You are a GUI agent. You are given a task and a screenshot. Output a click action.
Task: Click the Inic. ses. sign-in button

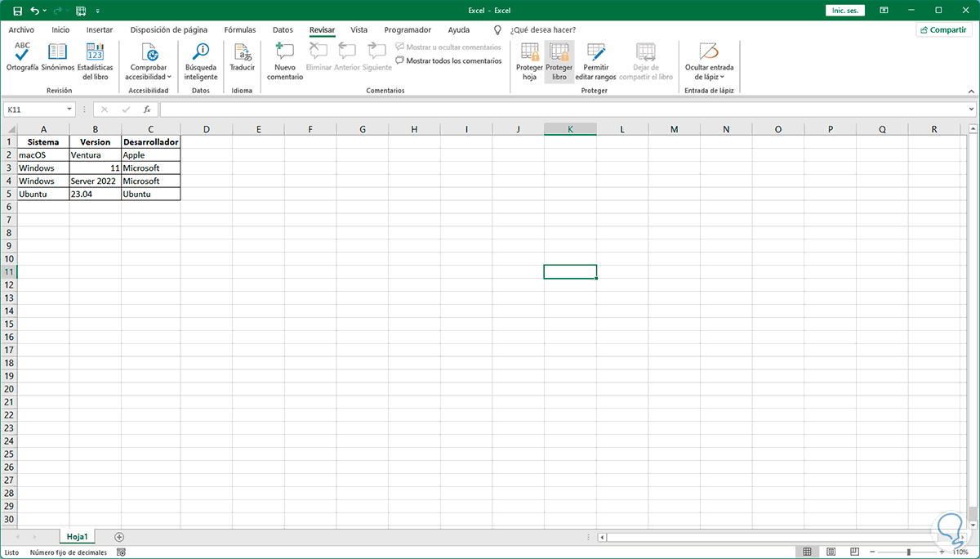point(845,11)
